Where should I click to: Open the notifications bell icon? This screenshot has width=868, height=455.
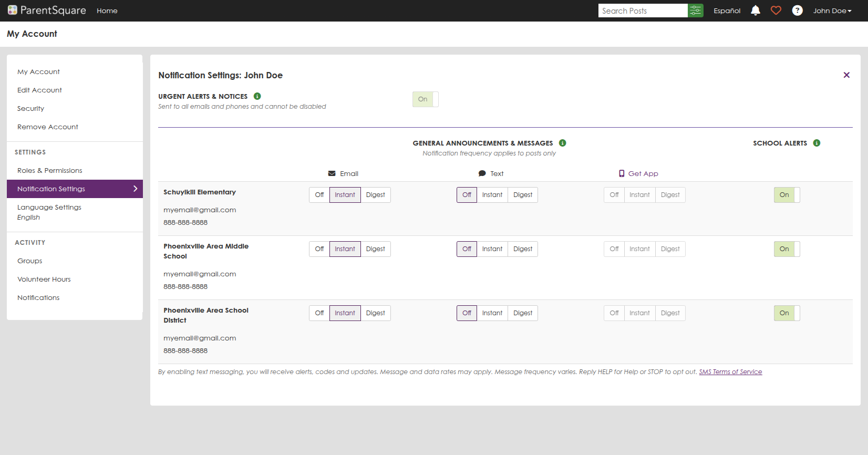point(756,11)
